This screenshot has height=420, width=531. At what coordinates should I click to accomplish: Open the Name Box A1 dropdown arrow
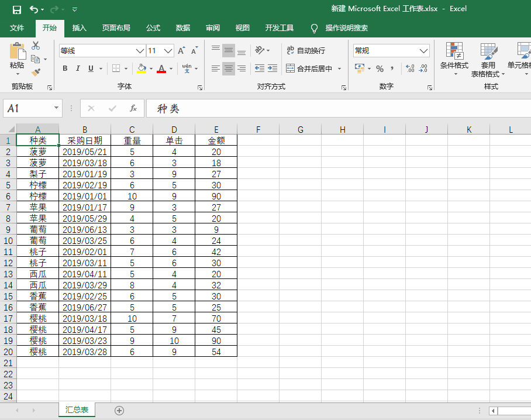(x=56, y=108)
